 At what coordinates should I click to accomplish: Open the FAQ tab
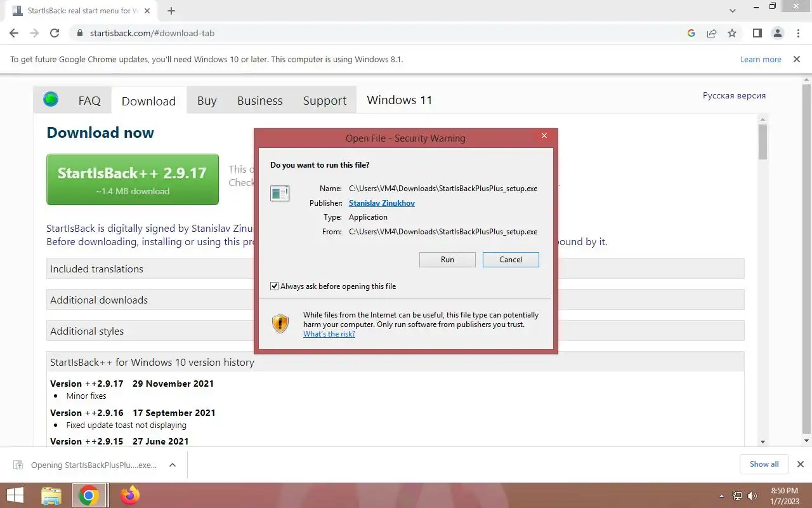click(x=89, y=100)
